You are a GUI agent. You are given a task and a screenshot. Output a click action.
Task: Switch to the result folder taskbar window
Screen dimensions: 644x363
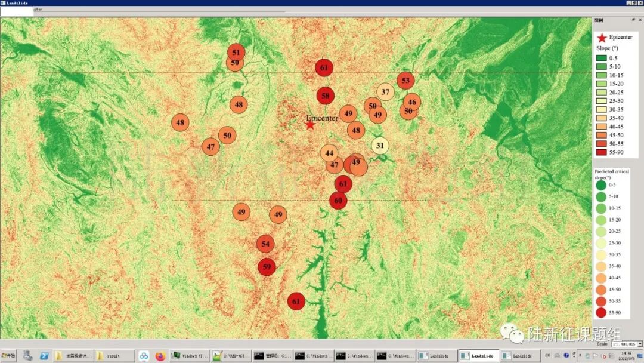coord(113,356)
